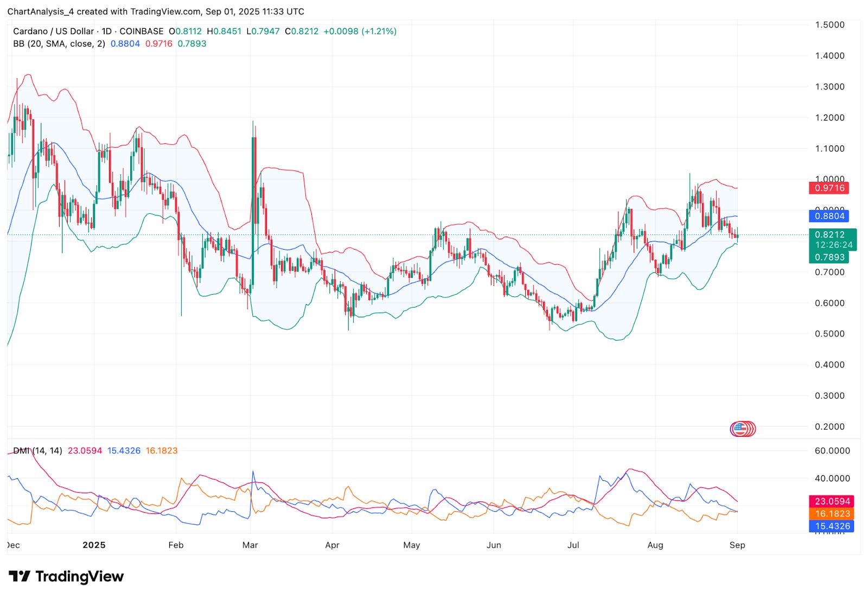Viewport: 868px width, 598px height.
Task: Click the blue 0.8804 basis price tag
Action: [829, 216]
